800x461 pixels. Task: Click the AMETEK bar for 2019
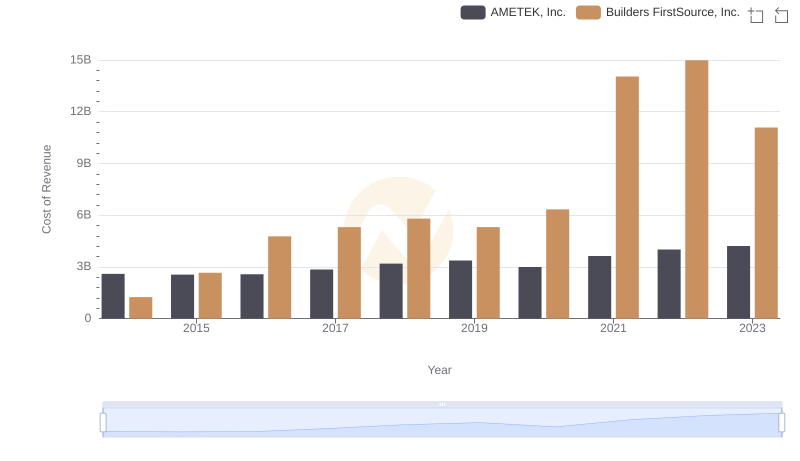click(460, 289)
